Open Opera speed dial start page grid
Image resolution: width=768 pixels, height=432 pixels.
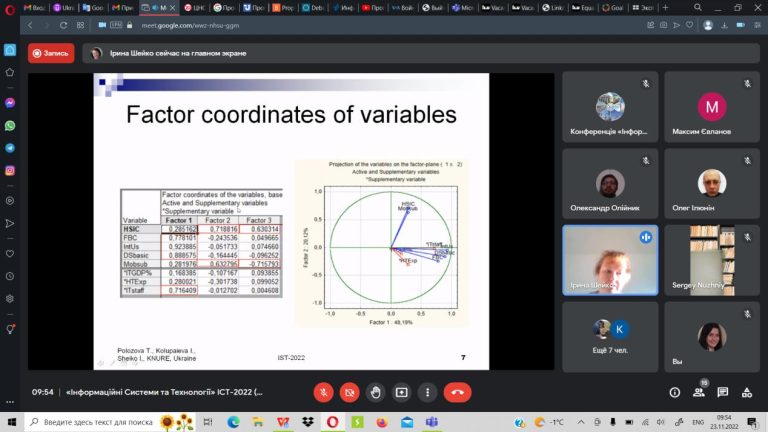pos(80,25)
